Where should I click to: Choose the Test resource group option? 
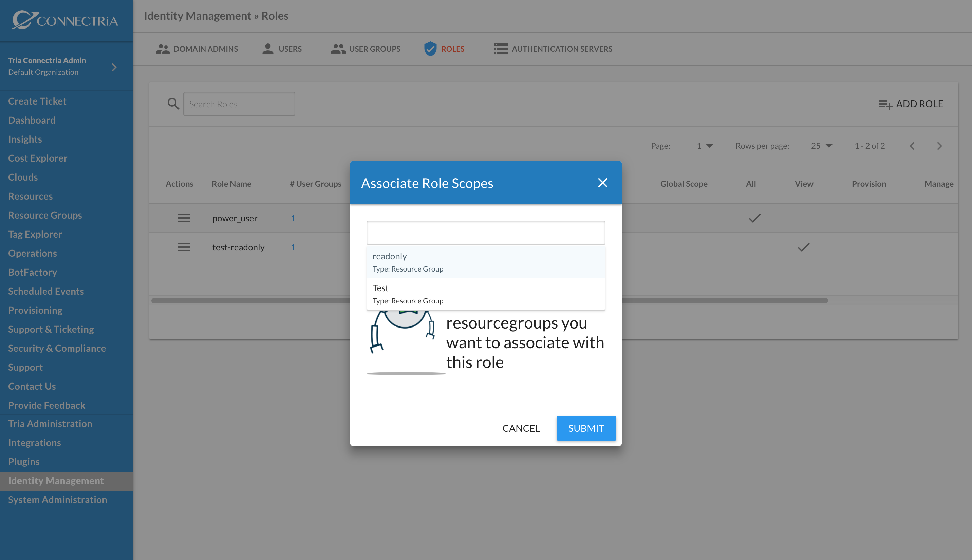(486, 294)
